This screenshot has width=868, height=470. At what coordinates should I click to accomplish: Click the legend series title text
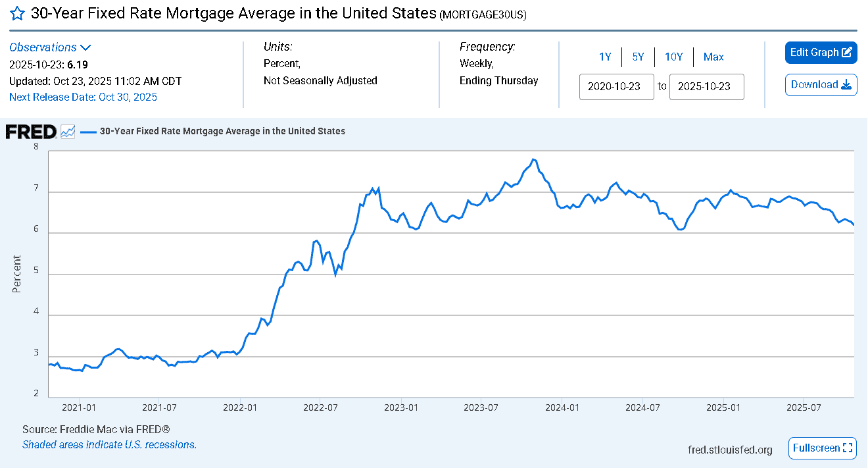click(x=222, y=132)
